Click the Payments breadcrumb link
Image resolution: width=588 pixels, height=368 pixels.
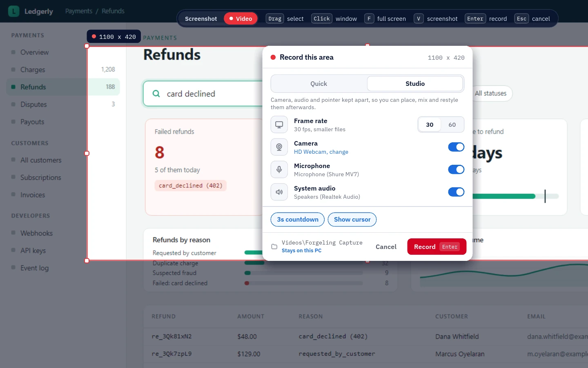79,11
